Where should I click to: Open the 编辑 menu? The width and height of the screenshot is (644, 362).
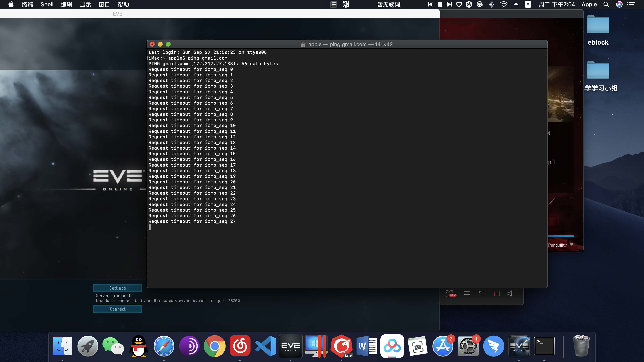[x=66, y=4]
